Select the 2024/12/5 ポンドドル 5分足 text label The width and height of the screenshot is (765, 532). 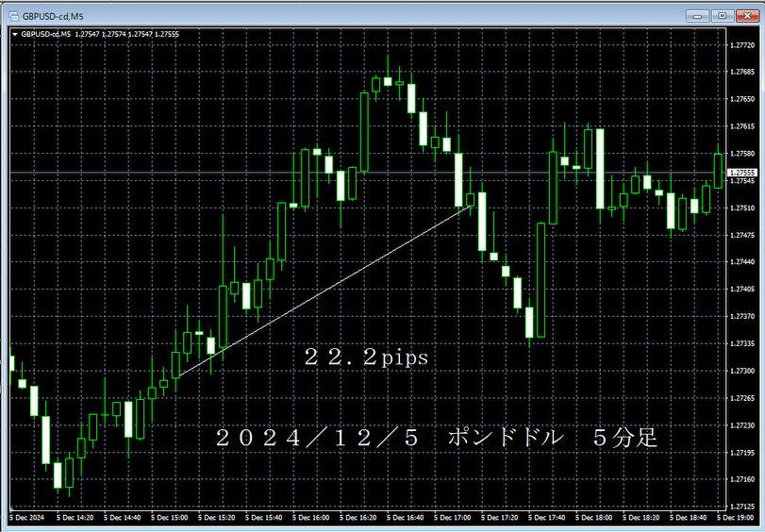coord(437,438)
